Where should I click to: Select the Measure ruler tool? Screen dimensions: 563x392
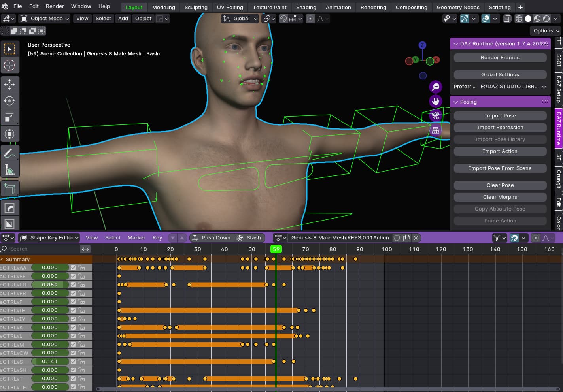(9, 170)
